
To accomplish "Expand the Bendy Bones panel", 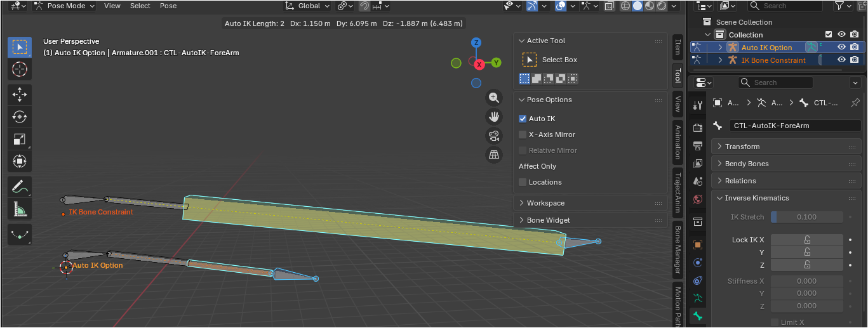I will (x=786, y=164).
